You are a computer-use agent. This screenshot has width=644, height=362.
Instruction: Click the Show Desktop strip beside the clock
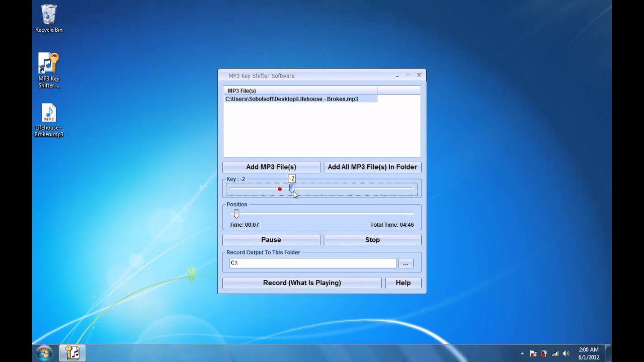(608, 353)
